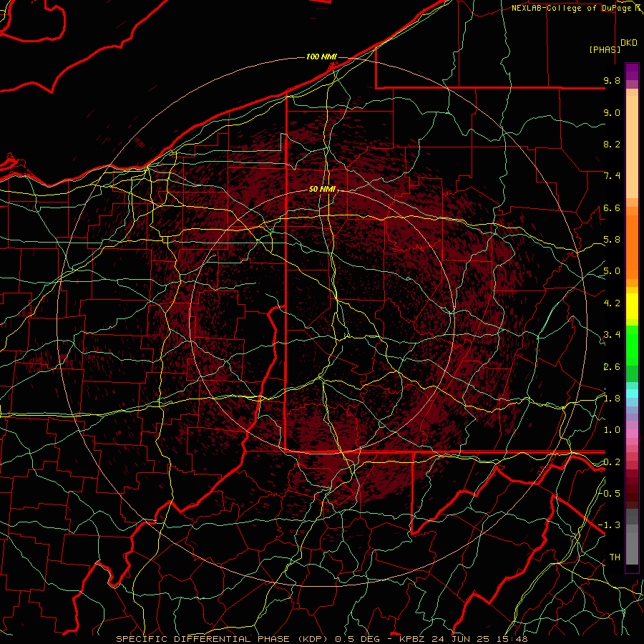The width and height of the screenshot is (644, 644).
Task: Click the 2.6 value on the color scale
Action: coord(612,367)
